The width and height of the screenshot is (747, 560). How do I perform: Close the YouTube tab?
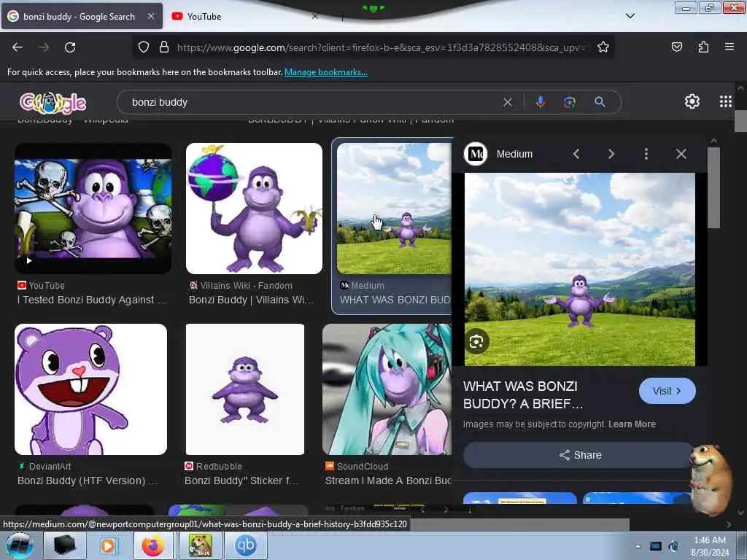click(314, 16)
